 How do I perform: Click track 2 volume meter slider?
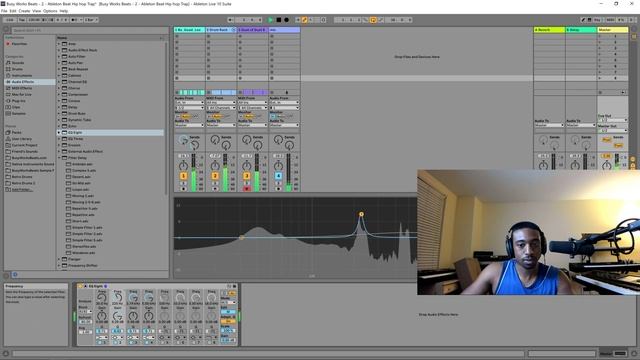(x=225, y=173)
